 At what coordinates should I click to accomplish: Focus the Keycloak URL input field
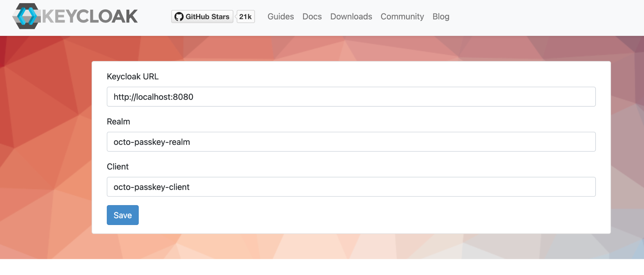click(x=351, y=97)
